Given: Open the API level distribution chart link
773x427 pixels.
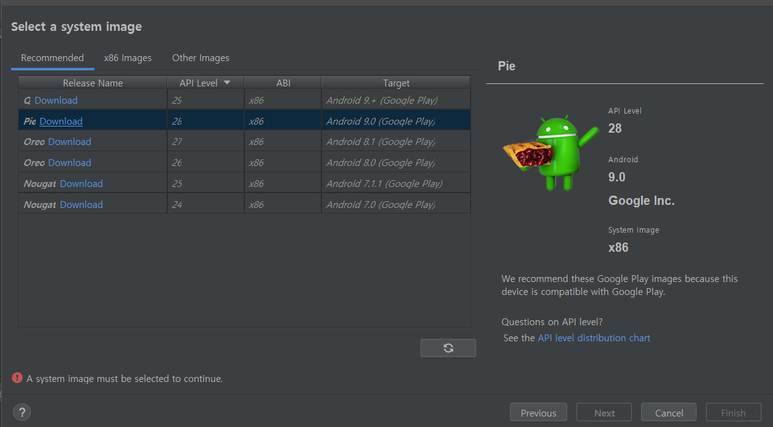Looking at the screenshot, I should pyautogui.click(x=594, y=338).
